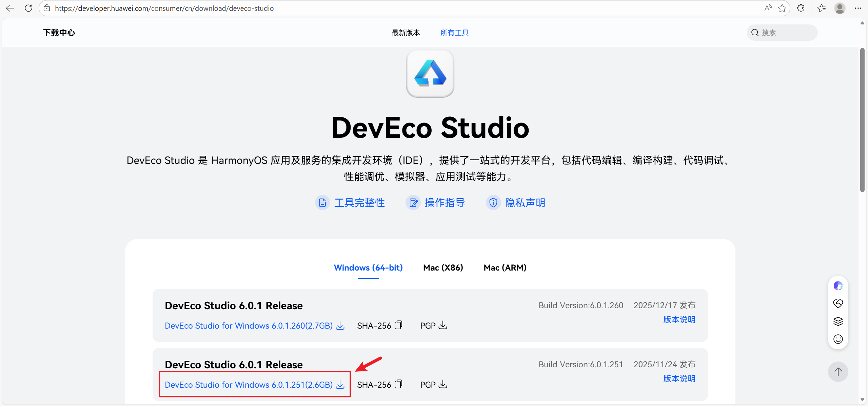Viewport: 868px width, 406px height.
Task: Open 所有工具 navigation item
Action: pyautogui.click(x=454, y=33)
